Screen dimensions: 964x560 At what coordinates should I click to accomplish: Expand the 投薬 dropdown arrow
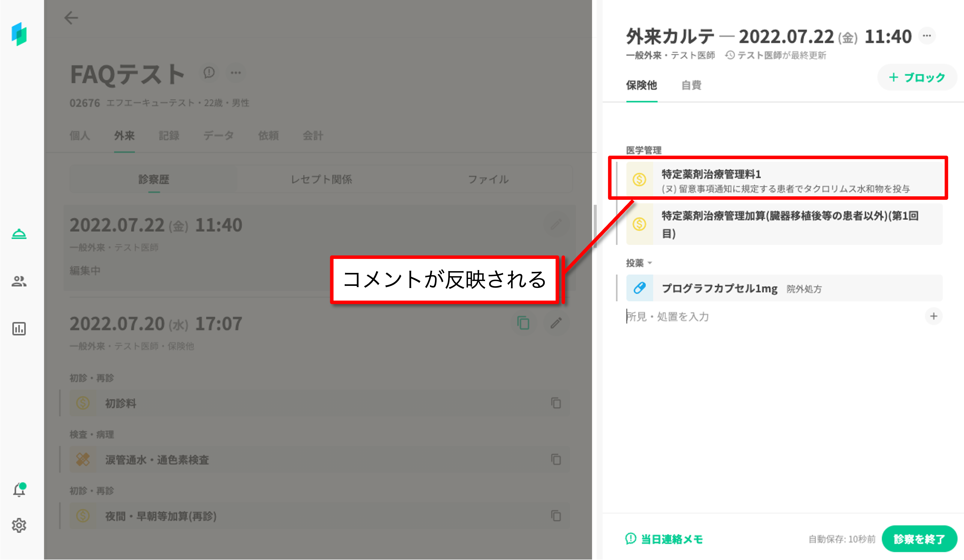click(x=650, y=263)
